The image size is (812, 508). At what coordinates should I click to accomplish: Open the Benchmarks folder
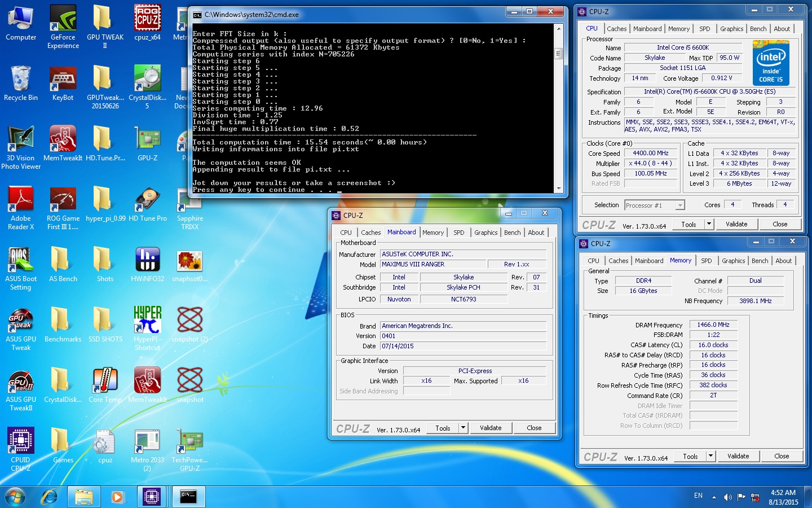pos(63,325)
